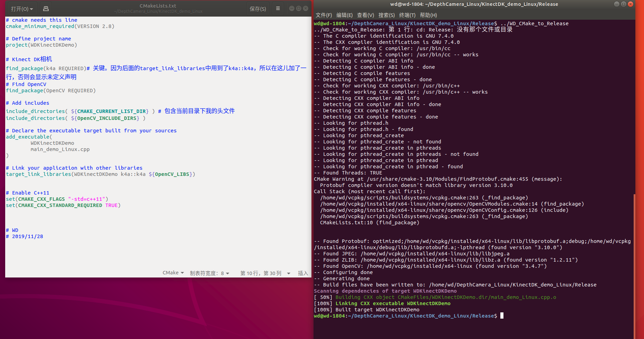Open the 文件(F) menu in the terminal
Viewport: 644px width, 339px height.
point(323,15)
